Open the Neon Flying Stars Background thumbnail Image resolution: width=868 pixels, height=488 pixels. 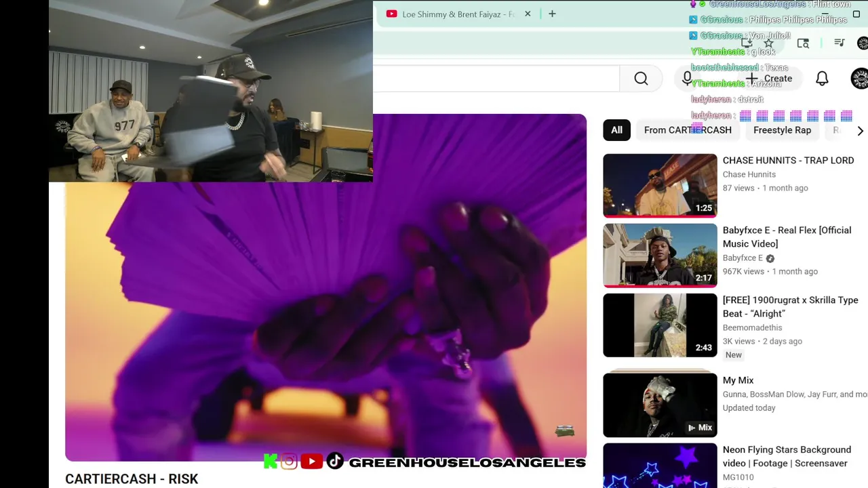click(x=660, y=466)
